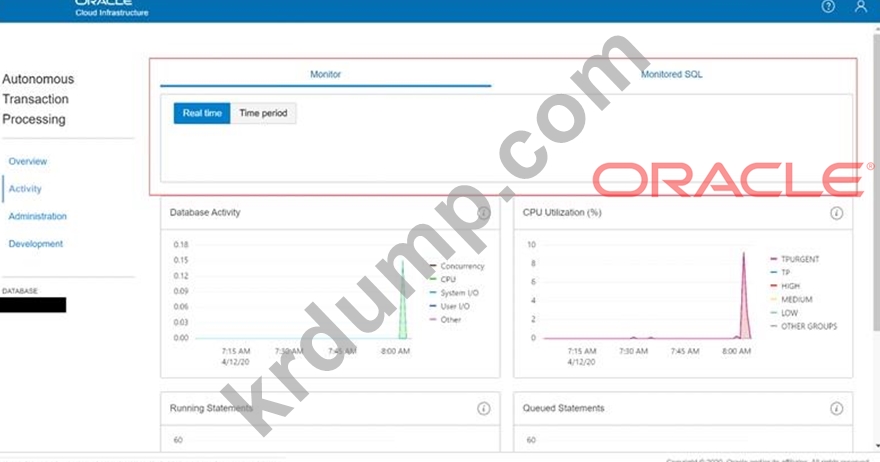Show info for CPU Utilization chart
Viewport: 880px width, 462px height.
point(836,213)
